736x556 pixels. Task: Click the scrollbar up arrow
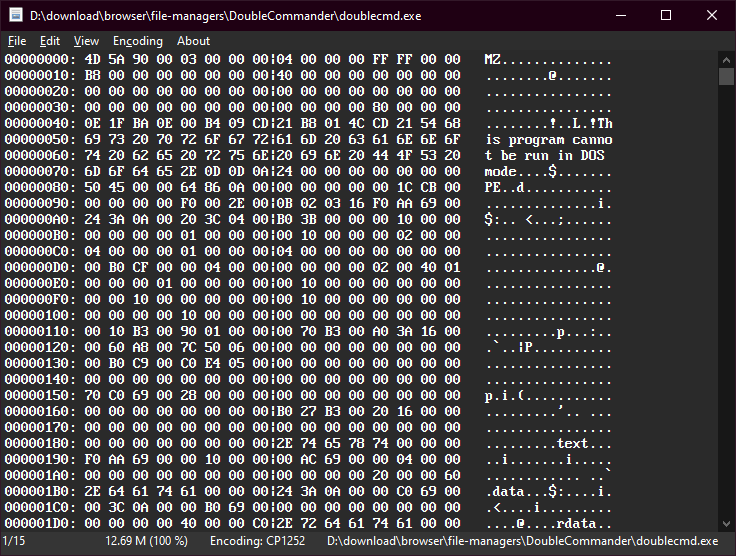727,59
